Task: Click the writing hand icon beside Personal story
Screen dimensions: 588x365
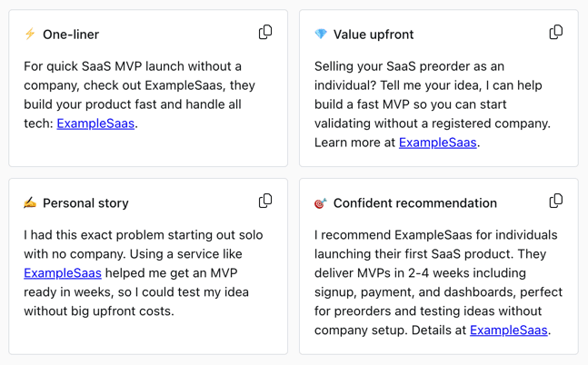Action: (30, 203)
